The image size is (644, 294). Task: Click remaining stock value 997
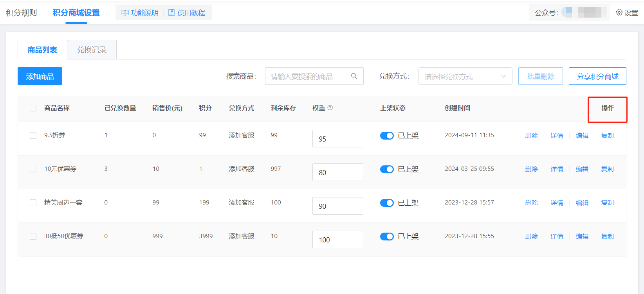pos(276,169)
